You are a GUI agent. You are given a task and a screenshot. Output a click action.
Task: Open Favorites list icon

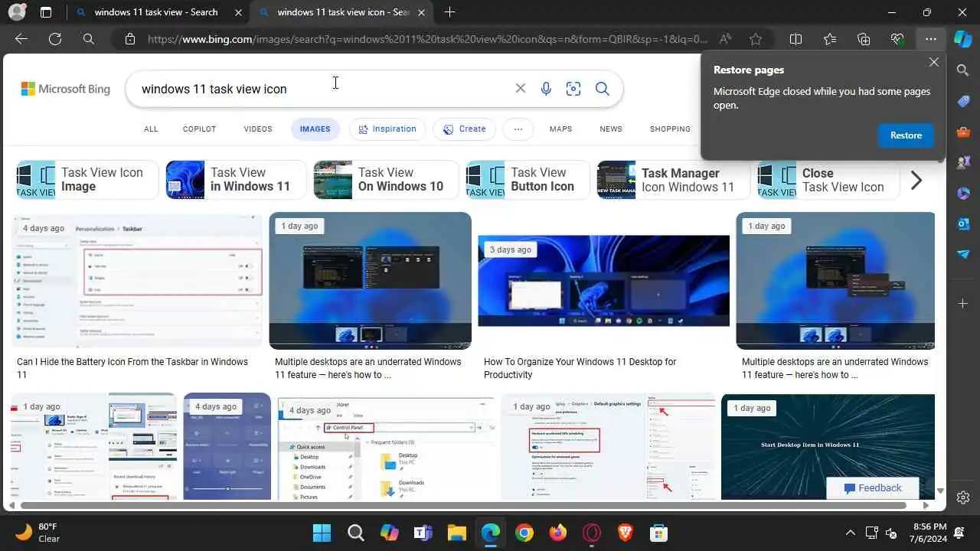[830, 39]
